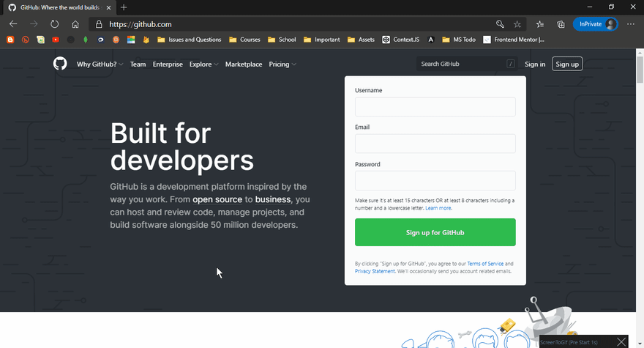This screenshot has height=348, width=644.
Task: Open the MongoDB green leaf bookmark
Action: tap(86, 40)
